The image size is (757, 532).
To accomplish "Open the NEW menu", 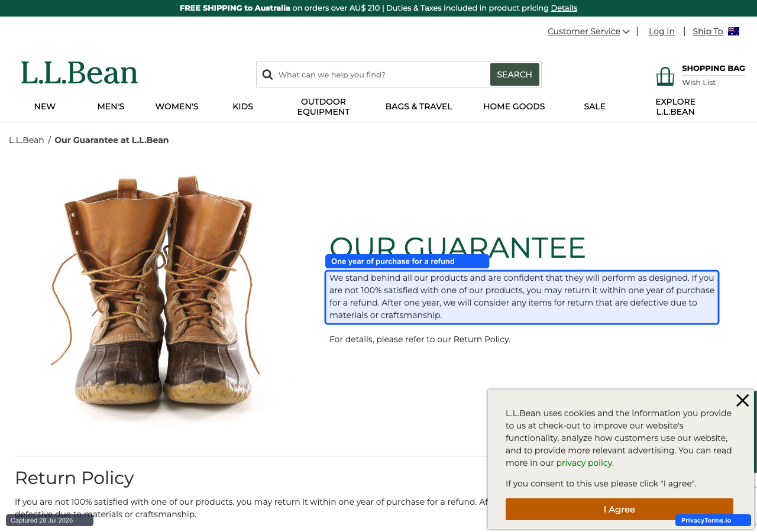I will (x=45, y=106).
